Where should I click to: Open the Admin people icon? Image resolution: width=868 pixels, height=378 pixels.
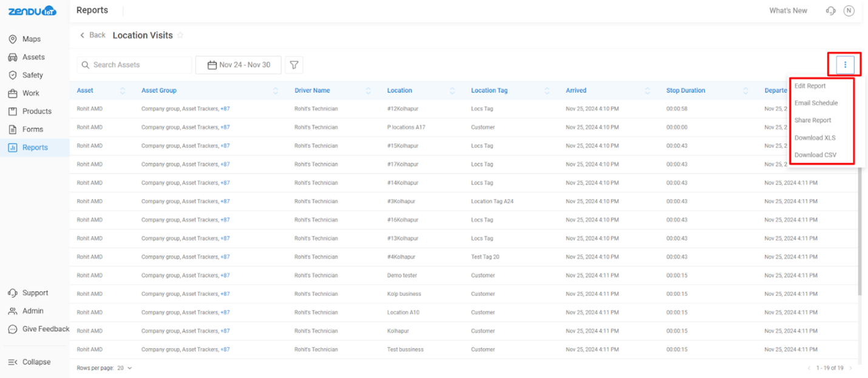point(13,311)
